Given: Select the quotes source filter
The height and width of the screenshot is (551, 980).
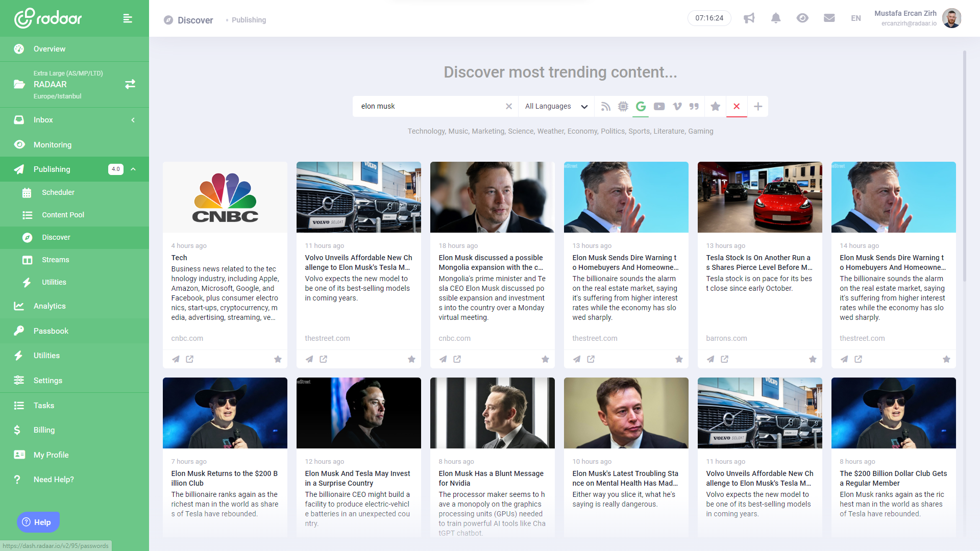Looking at the screenshot, I should click(x=694, y=107).
